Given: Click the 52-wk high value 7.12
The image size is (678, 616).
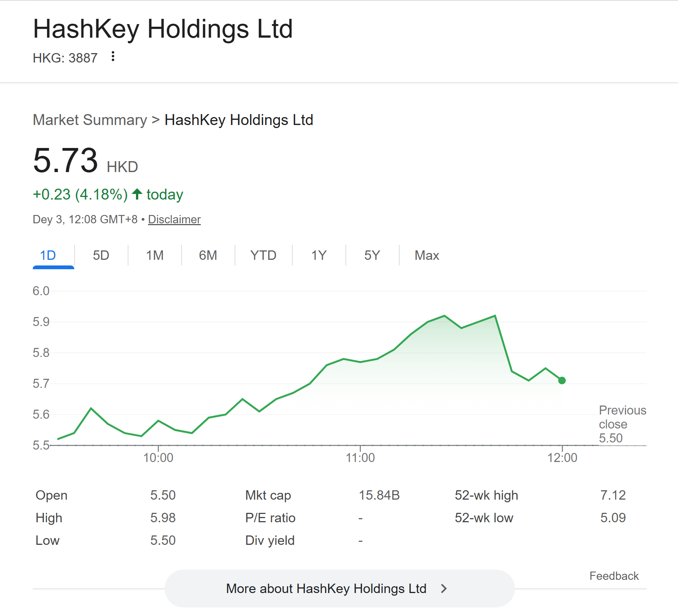Looking at the screenshot, I should pyautogui.click(x=614, y=496).
